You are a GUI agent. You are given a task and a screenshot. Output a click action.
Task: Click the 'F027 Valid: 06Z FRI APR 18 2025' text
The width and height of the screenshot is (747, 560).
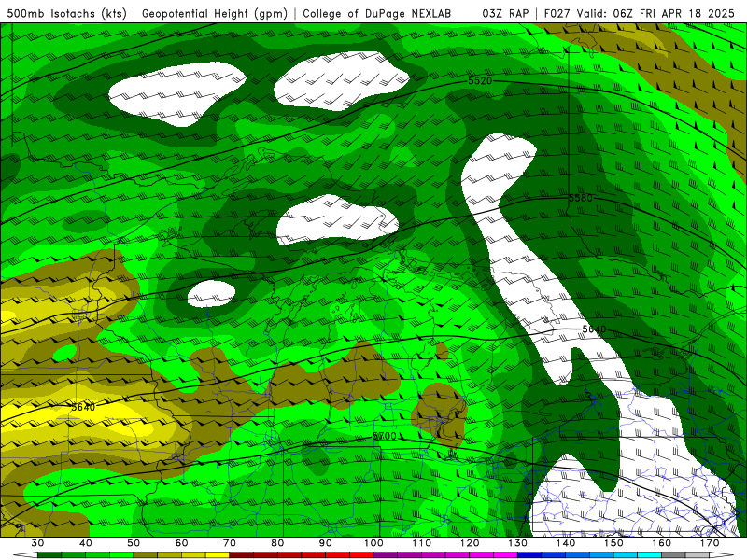(x=640, y=13)
